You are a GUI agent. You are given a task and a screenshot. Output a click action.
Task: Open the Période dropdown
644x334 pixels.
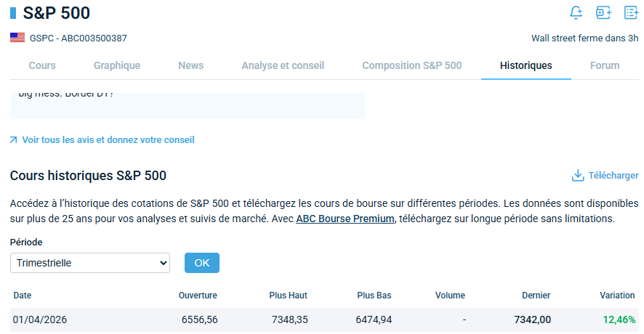pyautogui.click(x=90, y=263)
